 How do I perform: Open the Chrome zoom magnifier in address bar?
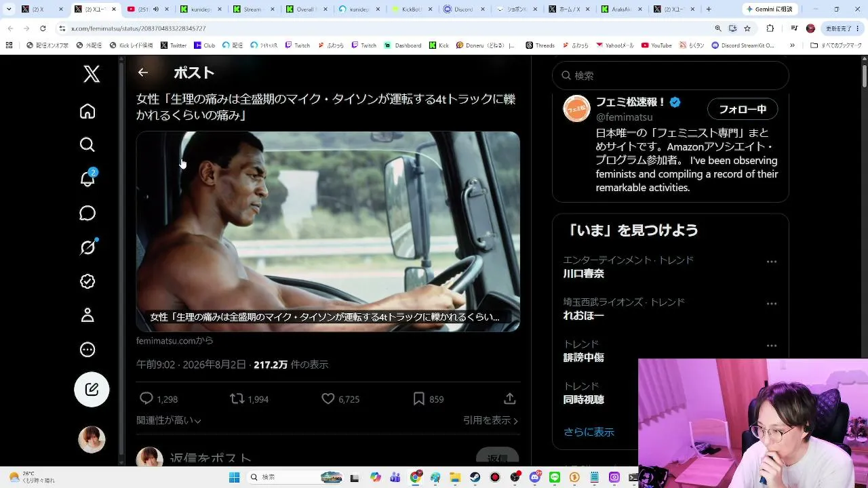coord(718,28)
